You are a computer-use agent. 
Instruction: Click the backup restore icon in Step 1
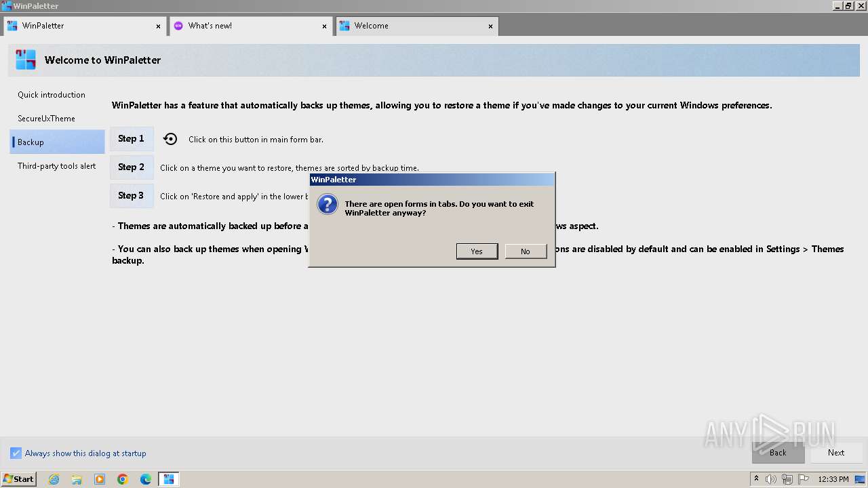[x=170, y=139]
